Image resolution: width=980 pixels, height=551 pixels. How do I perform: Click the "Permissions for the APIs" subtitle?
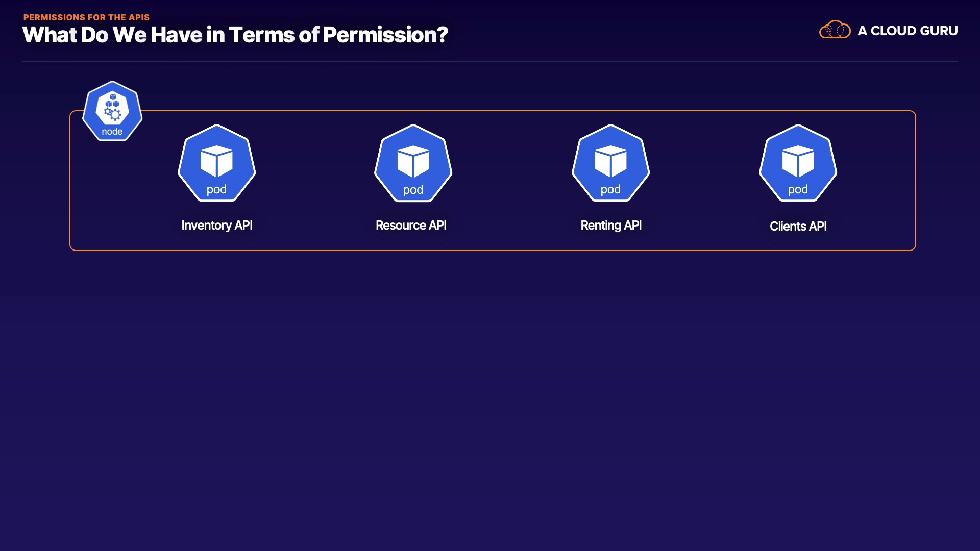tap(86, 17)
